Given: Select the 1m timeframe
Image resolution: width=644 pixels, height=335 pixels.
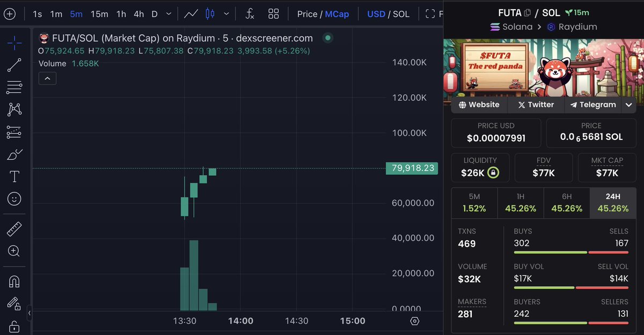Looking at the screenshot, I should [56, 14].
